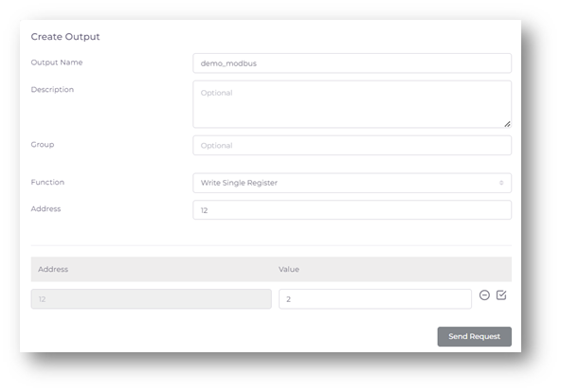Click the Address label above the divider
This screenshot has height=392, width=561.
tap(45, 209)
